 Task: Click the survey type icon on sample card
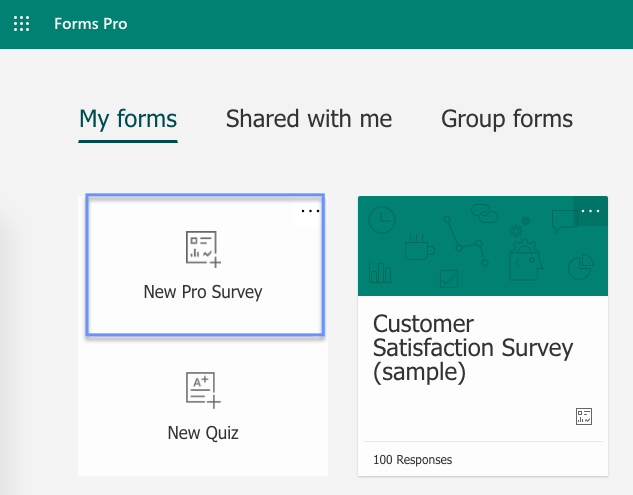(585, 417)
